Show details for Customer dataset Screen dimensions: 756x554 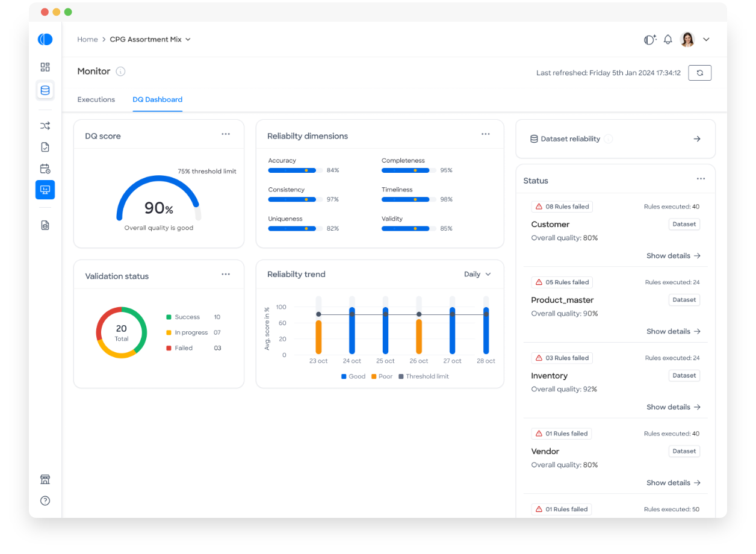[674, 256]
